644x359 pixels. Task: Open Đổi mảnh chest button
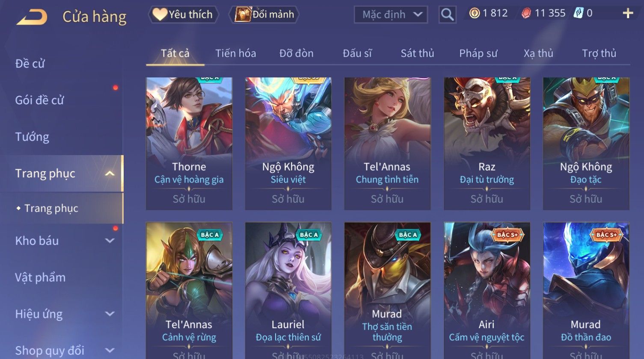(x=264, y=15)
